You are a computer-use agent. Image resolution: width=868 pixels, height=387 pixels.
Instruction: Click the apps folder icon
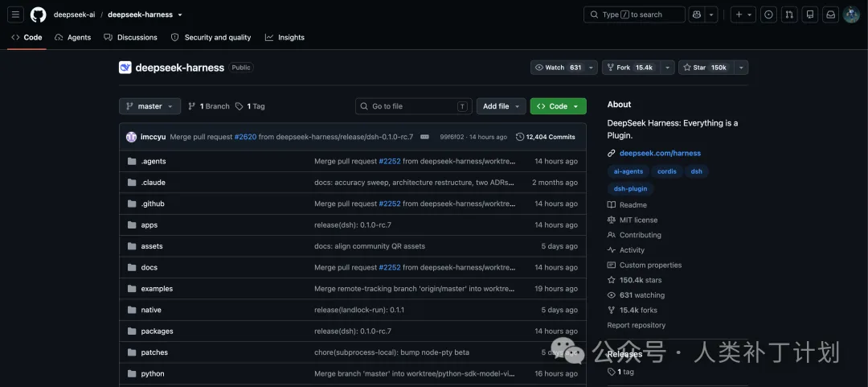tap(132, 225)
